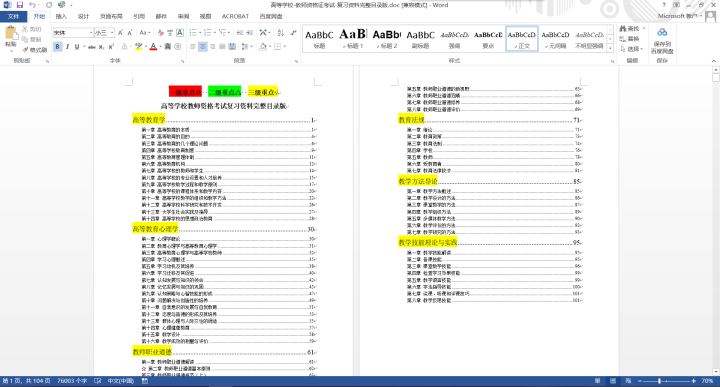Expand the styles gallery more arrow

coord(610,47)
